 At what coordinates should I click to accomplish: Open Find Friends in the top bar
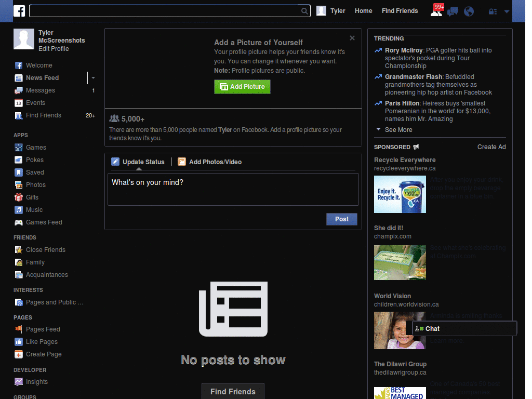pyautogui.click(x=400, y=11)
